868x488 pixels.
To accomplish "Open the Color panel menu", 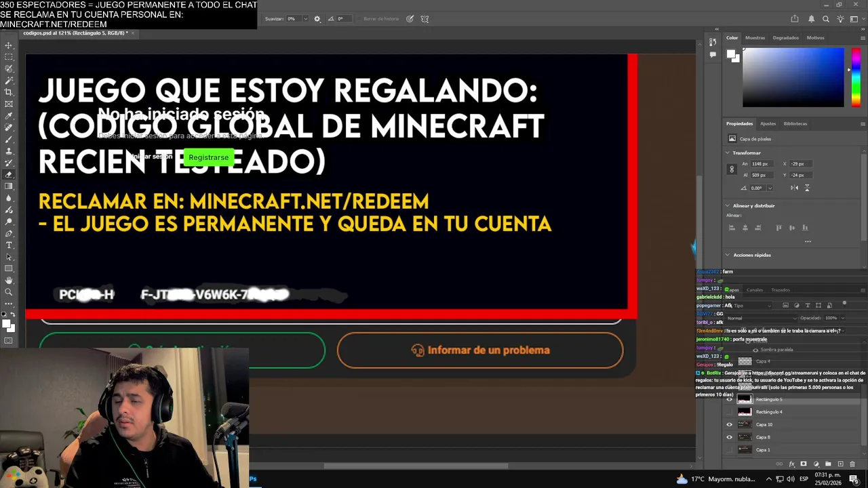I will (863, 38).
